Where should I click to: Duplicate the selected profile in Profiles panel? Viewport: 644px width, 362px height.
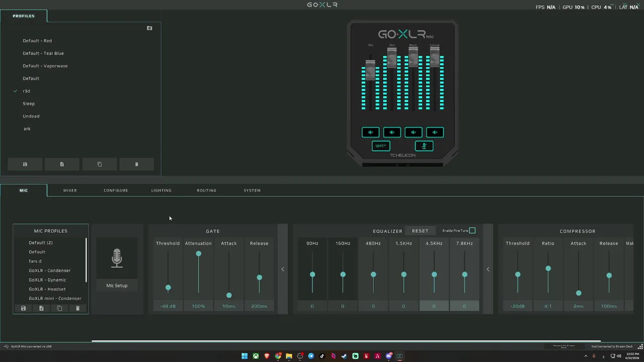[99, 164]
